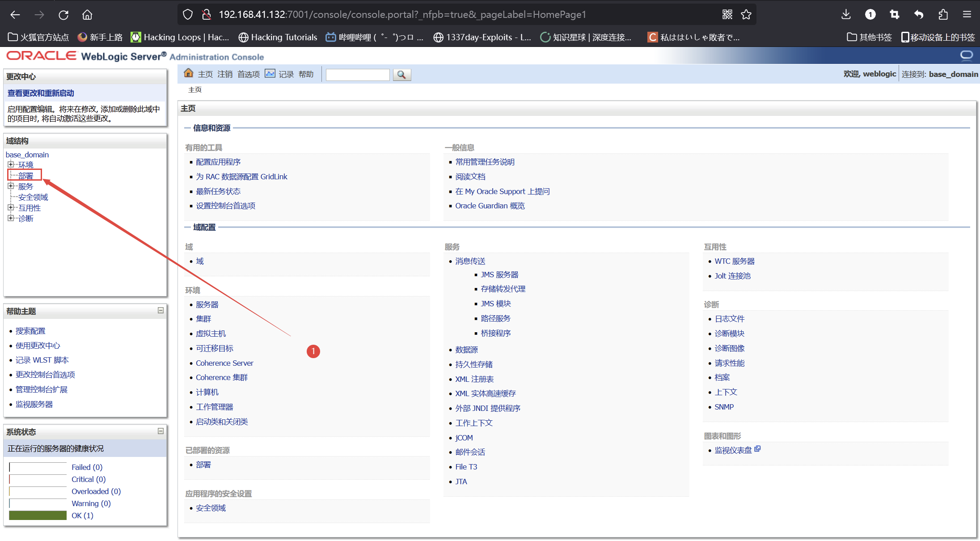Open the JMS 服务器 link
Screen dimensions: 980x541
499,275
